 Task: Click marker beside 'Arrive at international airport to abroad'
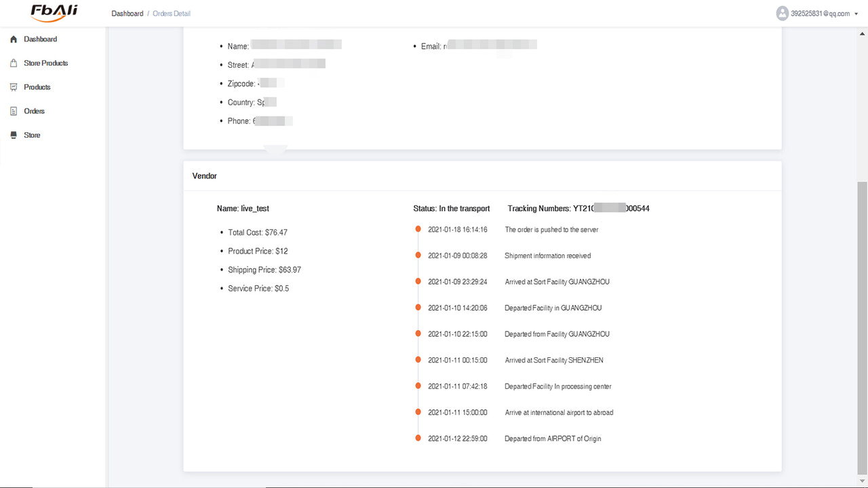[418, 411]
